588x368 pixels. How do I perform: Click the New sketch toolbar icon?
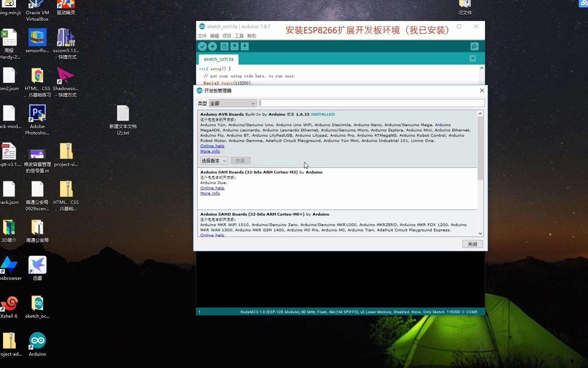[224, 46]
